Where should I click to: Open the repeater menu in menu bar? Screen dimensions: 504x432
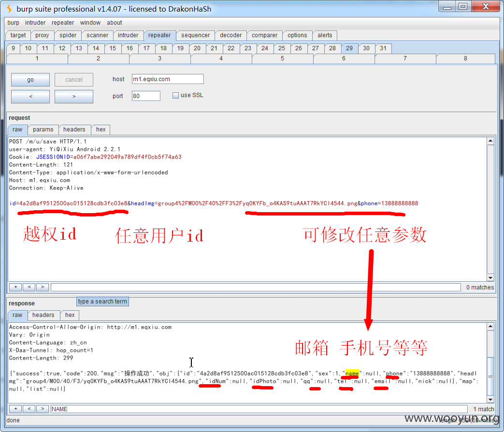pyautogui.click(x=63, y=23)
